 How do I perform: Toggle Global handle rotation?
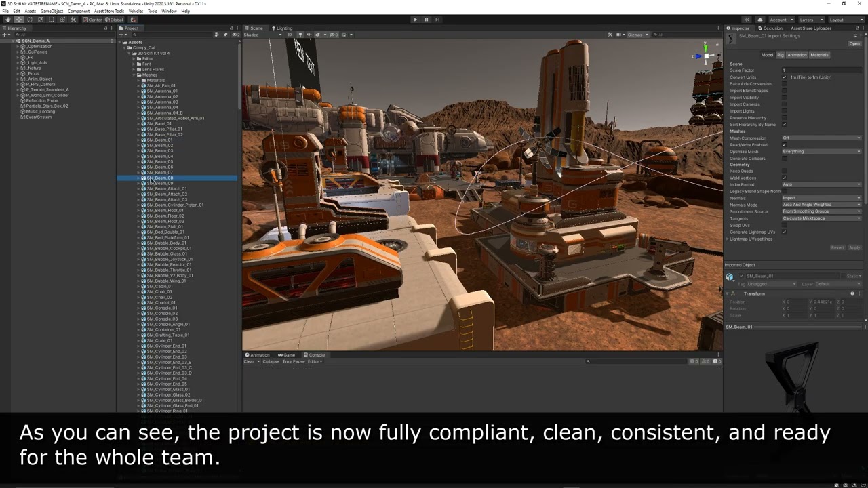[x=114, y=20]
